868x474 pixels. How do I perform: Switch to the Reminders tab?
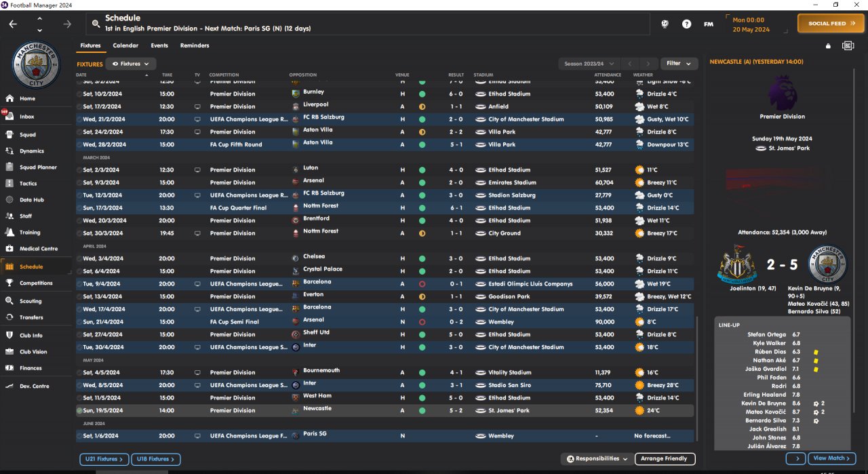[x=195, y=45]
